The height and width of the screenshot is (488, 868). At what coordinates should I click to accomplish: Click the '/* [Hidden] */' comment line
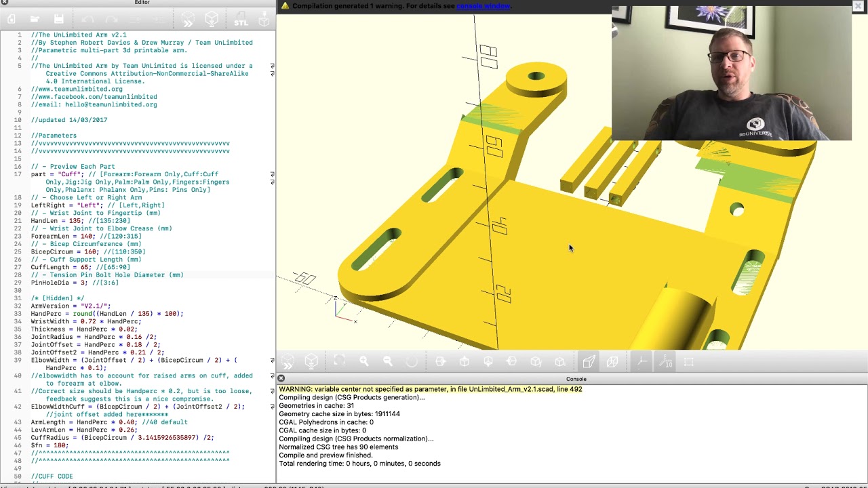pos(57,298)
